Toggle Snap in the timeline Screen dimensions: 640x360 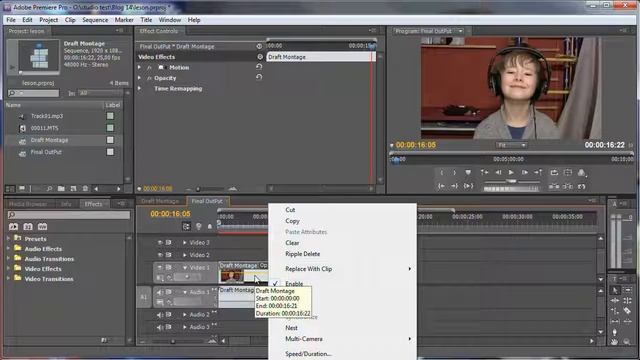tap(186, 226)
